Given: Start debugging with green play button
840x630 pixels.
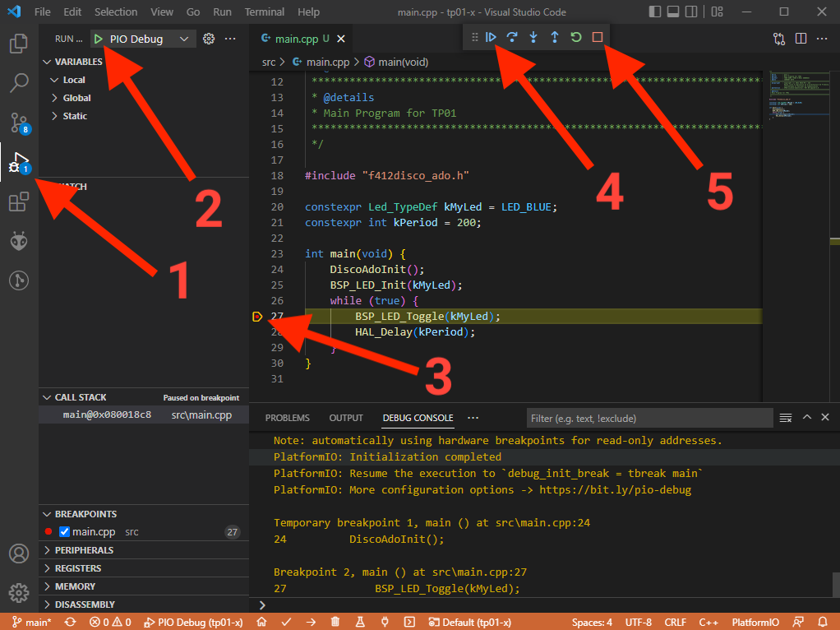Looking at the screenshot, I should tap(99, 39).
